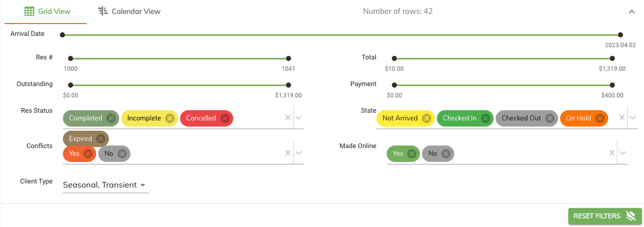Image resolution: width=644 pixels, height=227 pixels.
Task: Remove the Incomplete status chip
Action: point(170,118)
